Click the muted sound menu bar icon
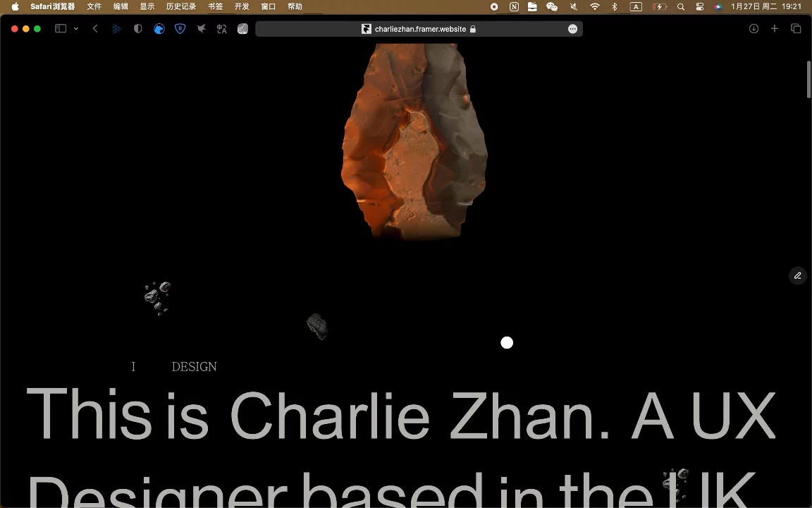812x508 pixels. click(573, 7)
